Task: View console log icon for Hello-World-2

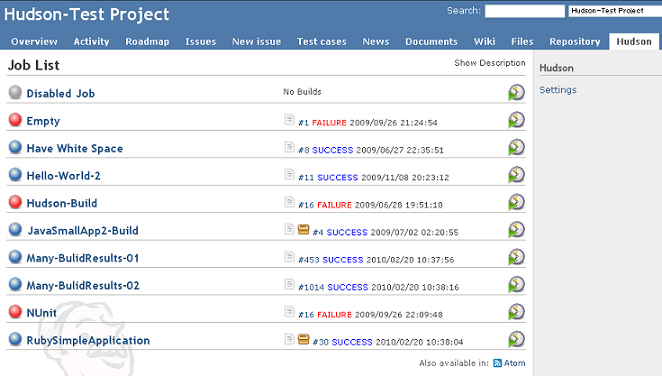Action: pyautogui.click(x=289, y=175)
